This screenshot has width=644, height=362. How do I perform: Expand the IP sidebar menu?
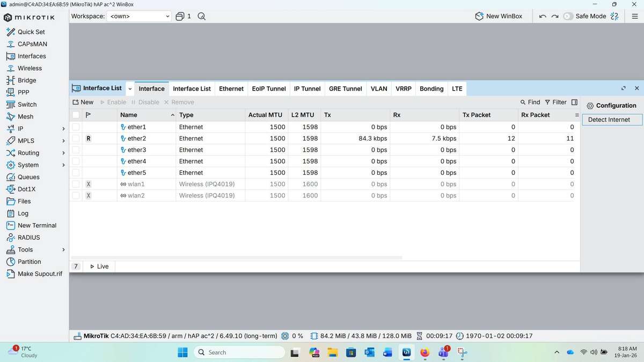click(21, 128)
